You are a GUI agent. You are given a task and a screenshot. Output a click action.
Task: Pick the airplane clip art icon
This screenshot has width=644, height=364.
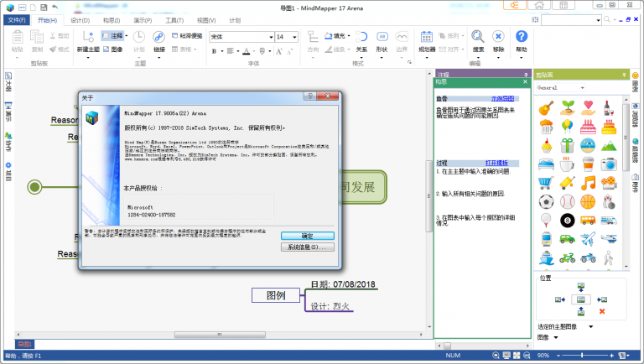click(x=587, y=238)
